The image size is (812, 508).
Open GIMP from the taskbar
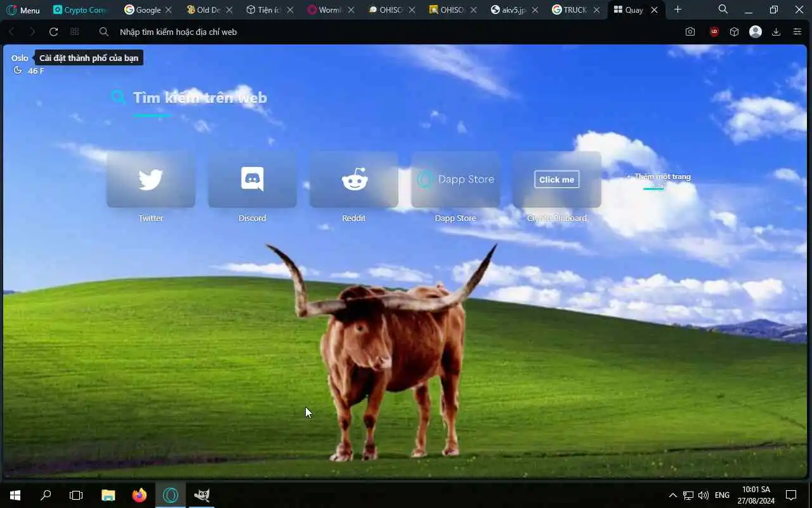pyautogui.click(x=202, y=495)
